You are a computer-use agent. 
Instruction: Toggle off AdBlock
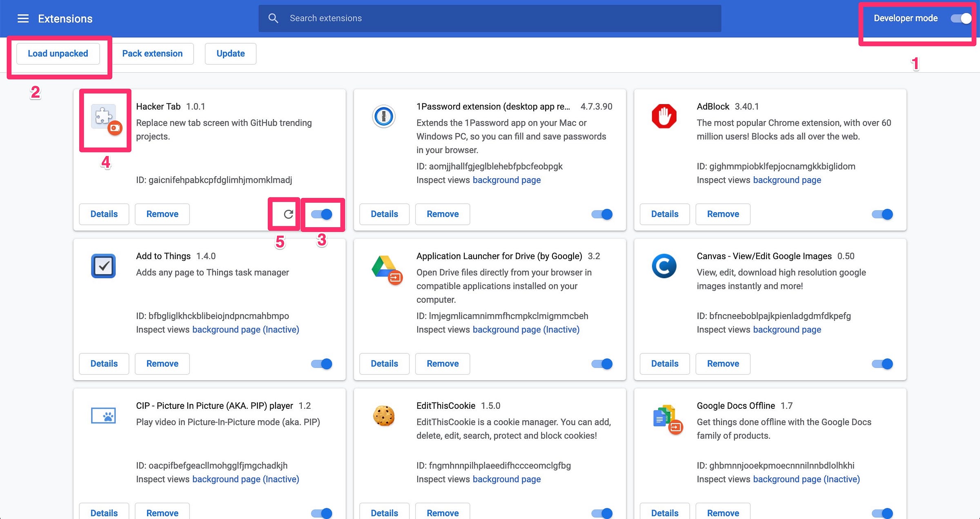pyautogui.click(x=882, y=214)
